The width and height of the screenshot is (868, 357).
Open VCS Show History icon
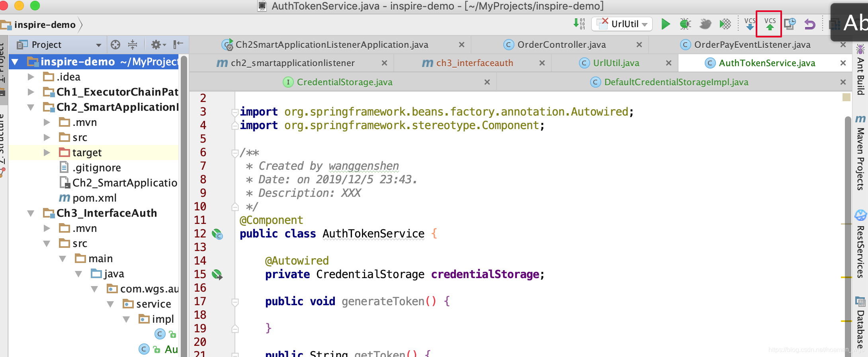(790, 24)
